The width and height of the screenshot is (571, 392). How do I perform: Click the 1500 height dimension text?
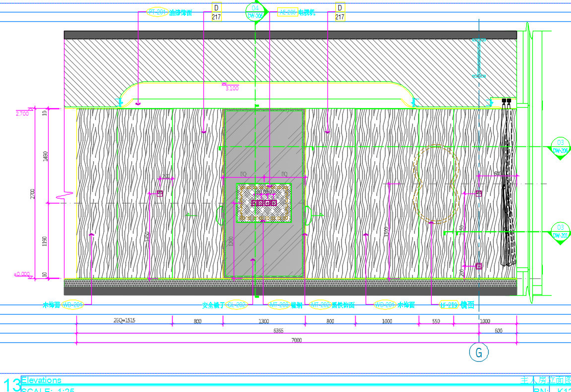click(386, 232)
